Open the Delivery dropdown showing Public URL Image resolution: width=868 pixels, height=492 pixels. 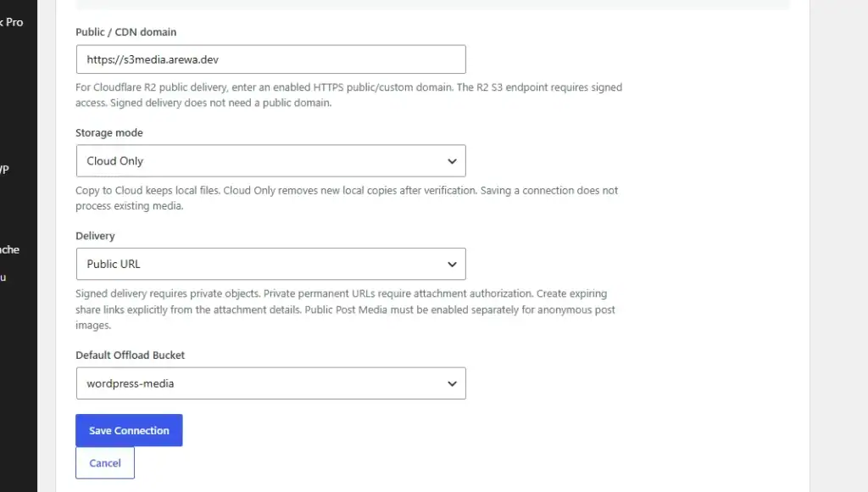(270, 264)
